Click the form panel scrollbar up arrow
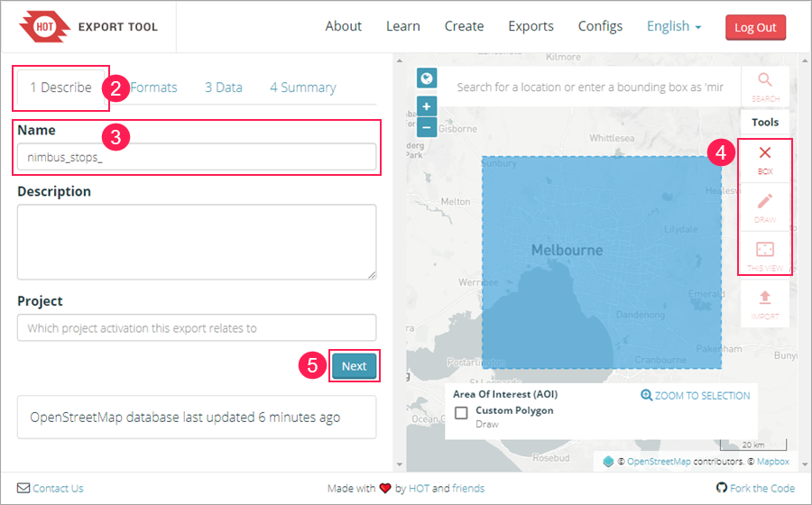 pos(400,60)
